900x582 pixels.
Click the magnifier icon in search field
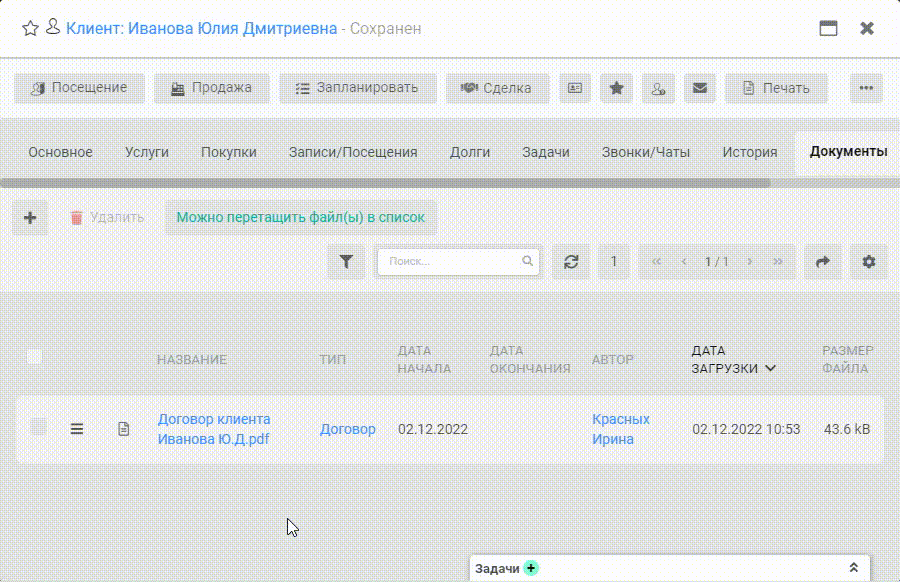[527, 261]
